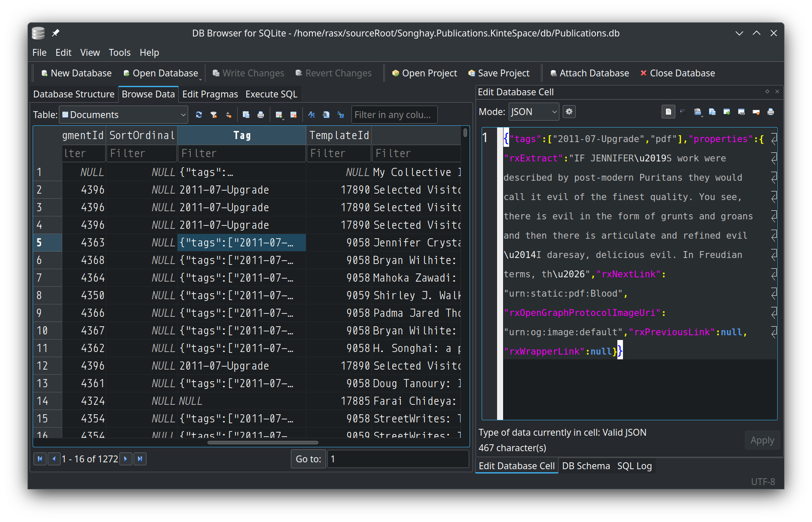Clear sorting icon in table toolbar

[x=229, y=115]
